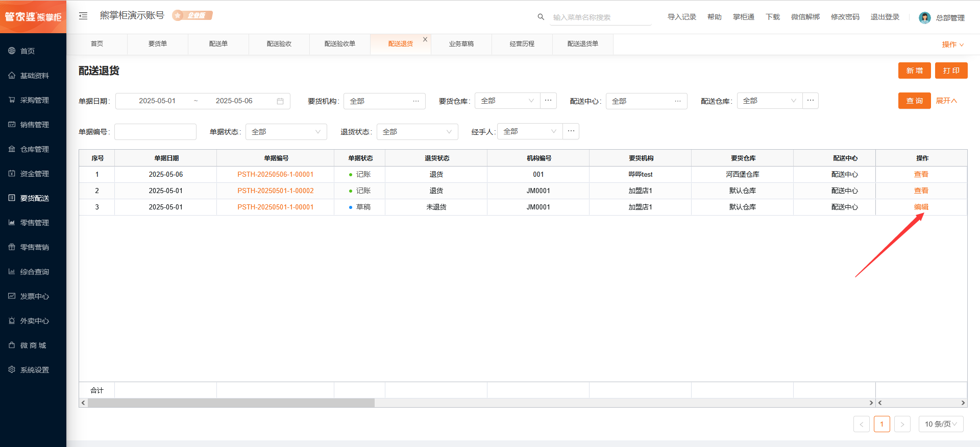980x447 pixels.
Task: Open 要货仓库 ellipsis button
Action: pos(548,101)
